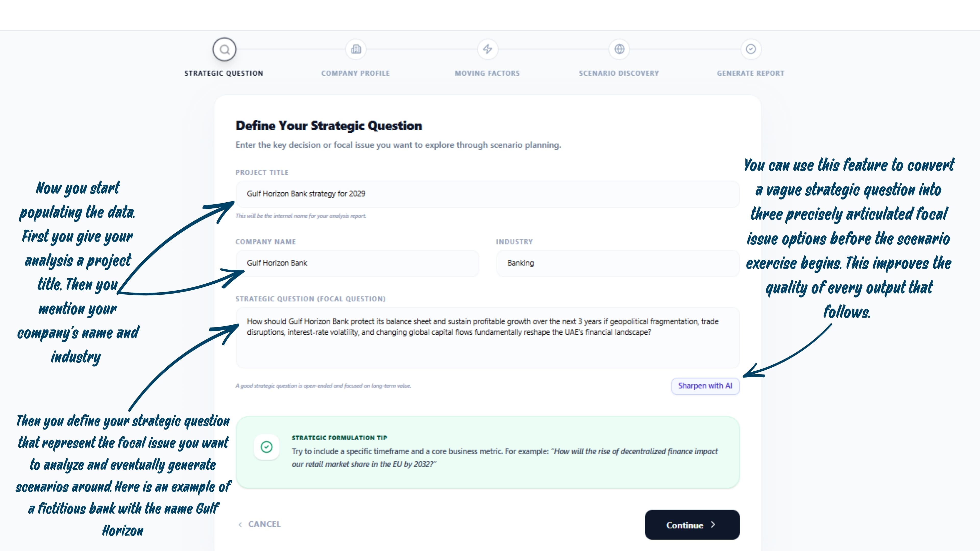Screen dimensions: 980x551
Task: Go to Moving Factors lightning bolt icon
Action: pos(488,49)
